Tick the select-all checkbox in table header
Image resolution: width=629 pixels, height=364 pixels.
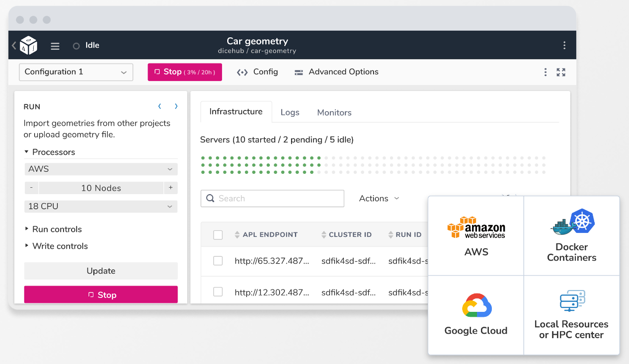coord(218,235)
